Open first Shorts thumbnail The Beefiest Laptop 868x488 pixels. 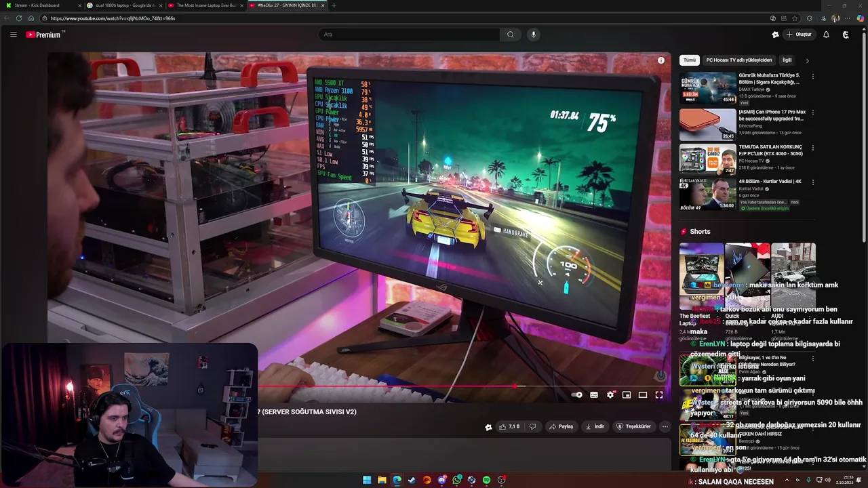pyautogui.click(x=701, y=277)
